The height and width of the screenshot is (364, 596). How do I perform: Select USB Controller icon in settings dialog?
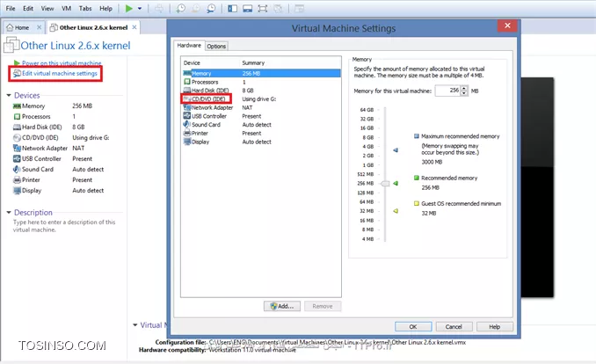[187, 116]
